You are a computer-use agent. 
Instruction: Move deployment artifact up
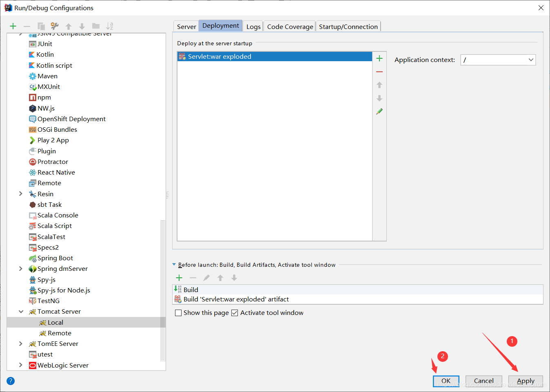(379, 85)
